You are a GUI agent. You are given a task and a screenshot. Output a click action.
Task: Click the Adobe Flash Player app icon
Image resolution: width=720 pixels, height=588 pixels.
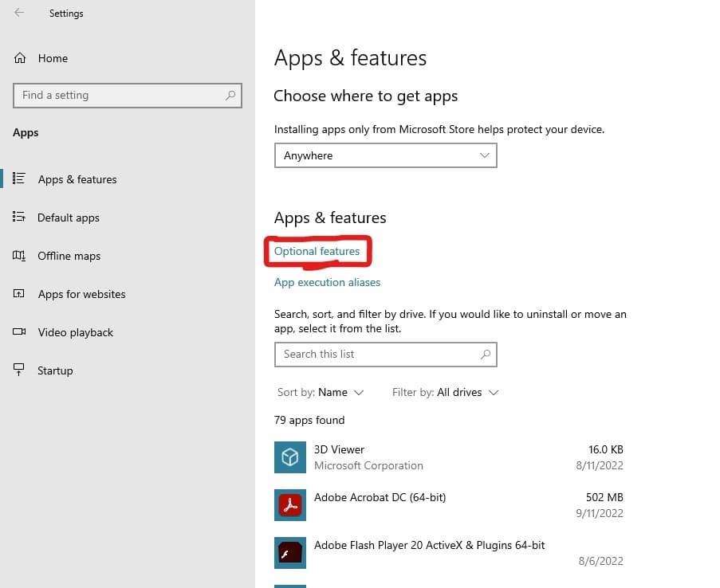289,552
